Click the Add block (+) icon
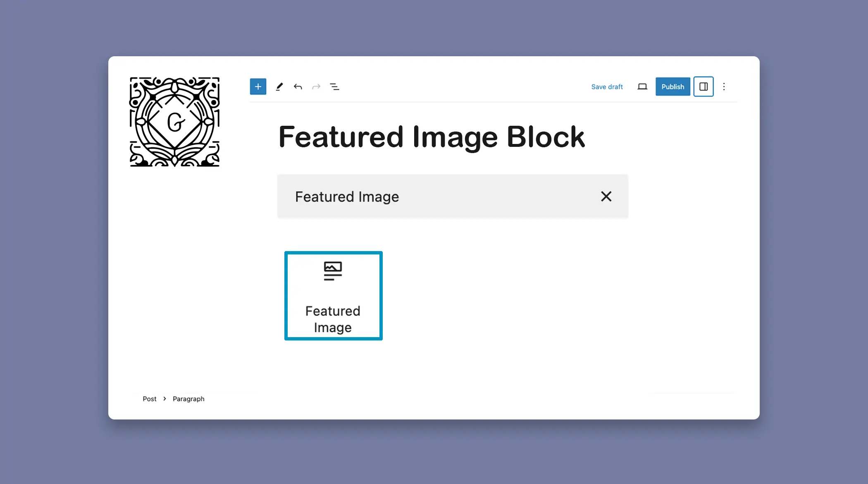 [258, 86]
